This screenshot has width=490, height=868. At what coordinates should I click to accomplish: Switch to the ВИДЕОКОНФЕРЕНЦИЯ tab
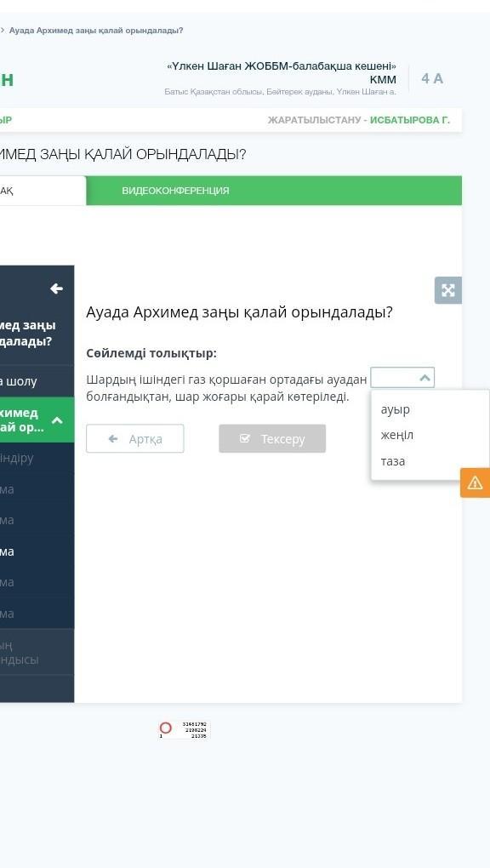[175, 191]
